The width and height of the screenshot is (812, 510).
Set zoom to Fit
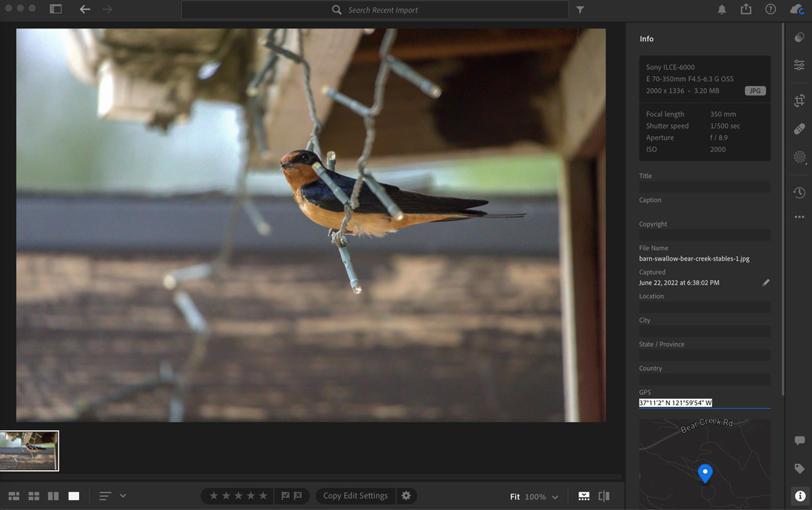tap(515, 496)
